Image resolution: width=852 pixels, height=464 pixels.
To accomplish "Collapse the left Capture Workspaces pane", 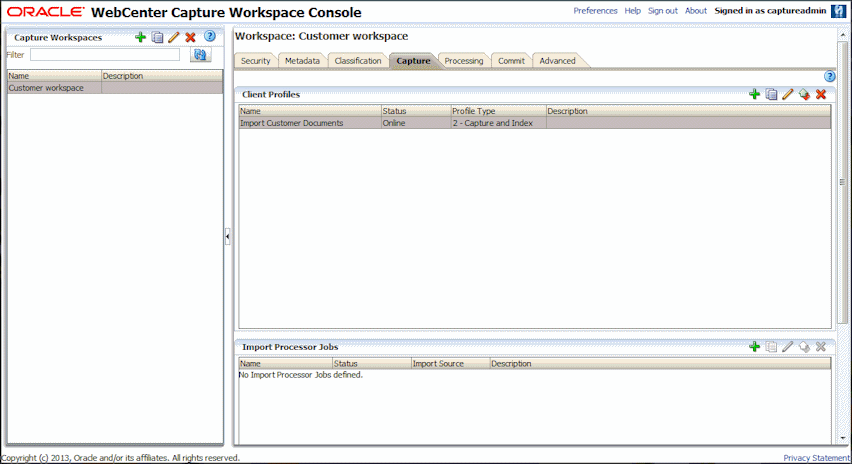I will (x=228, y=236).
